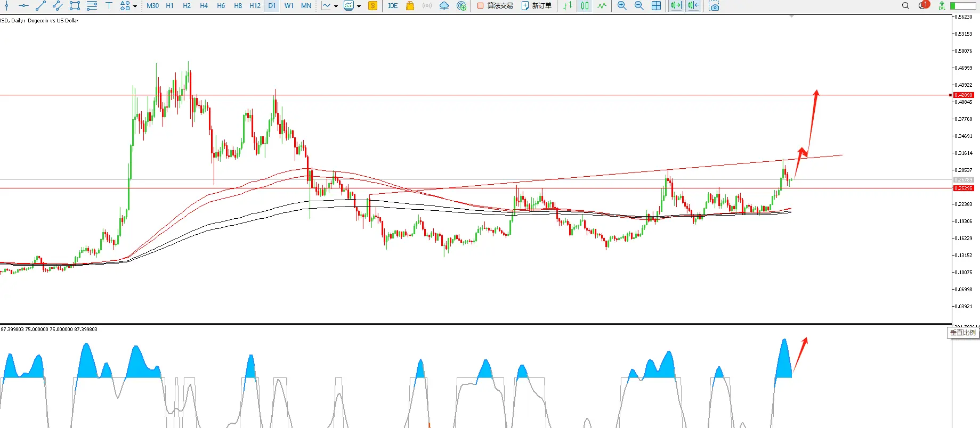Click the globe with plus icon
This screenshot has width=980, height=428.
point(461,6)
